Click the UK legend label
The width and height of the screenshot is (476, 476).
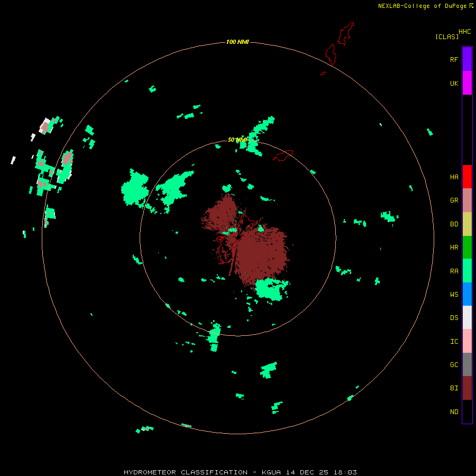(454, 84)
